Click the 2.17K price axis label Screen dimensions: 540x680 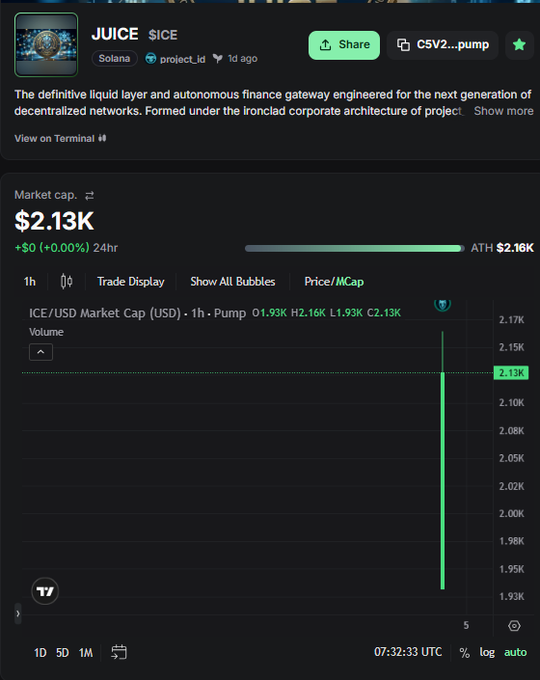(511, 320)
